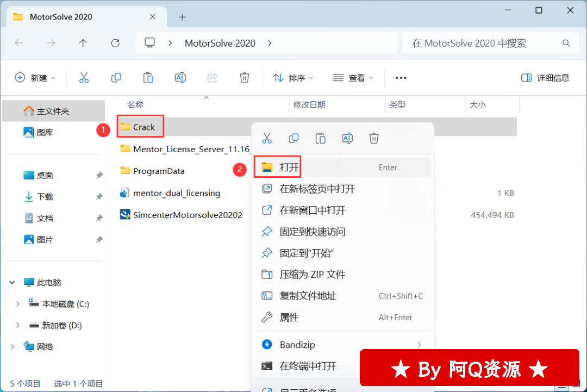Open the 新建 (New) dropdown
Viewport: 587px width, 392px height.
point(35,78)
